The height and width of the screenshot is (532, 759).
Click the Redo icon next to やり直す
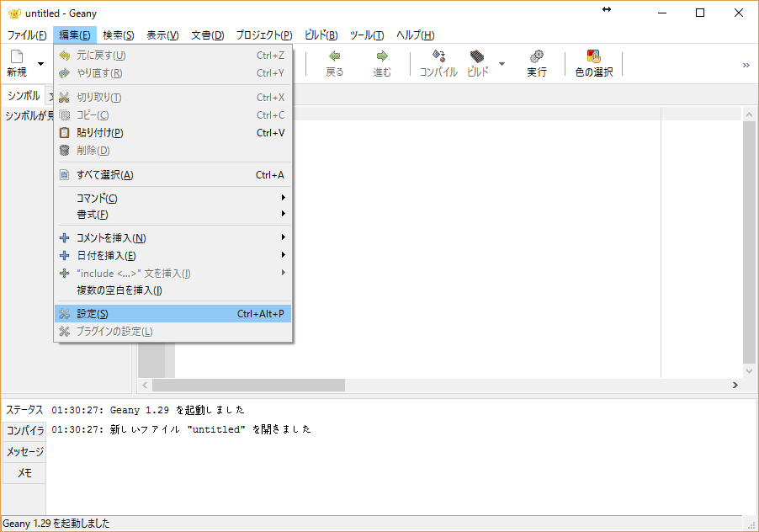click(65, 73)
